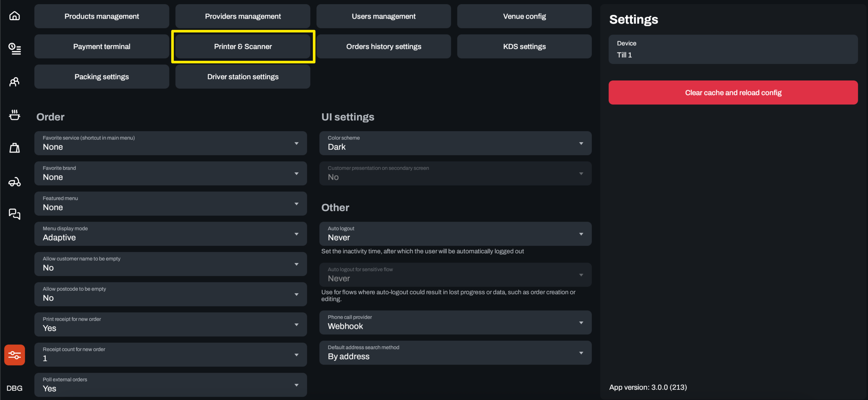Select the Device Till 1 field
The image size is (868, 400).
[x=733, y=49]
